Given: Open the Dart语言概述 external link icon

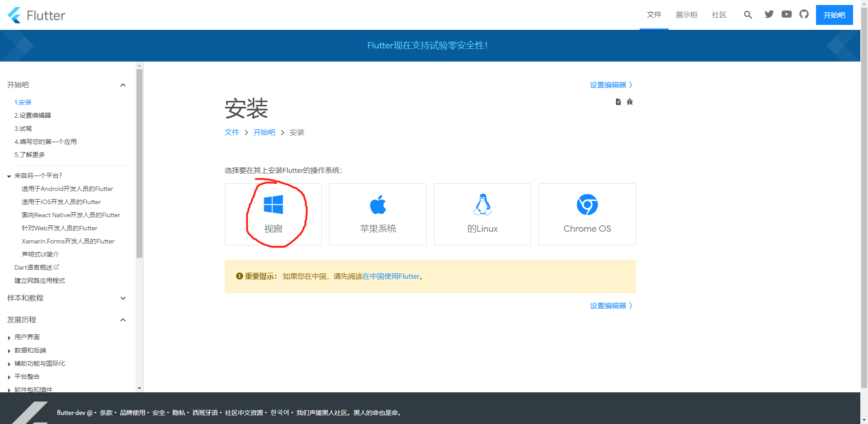Looking at the screenshot, I should (x=57, y=267).
